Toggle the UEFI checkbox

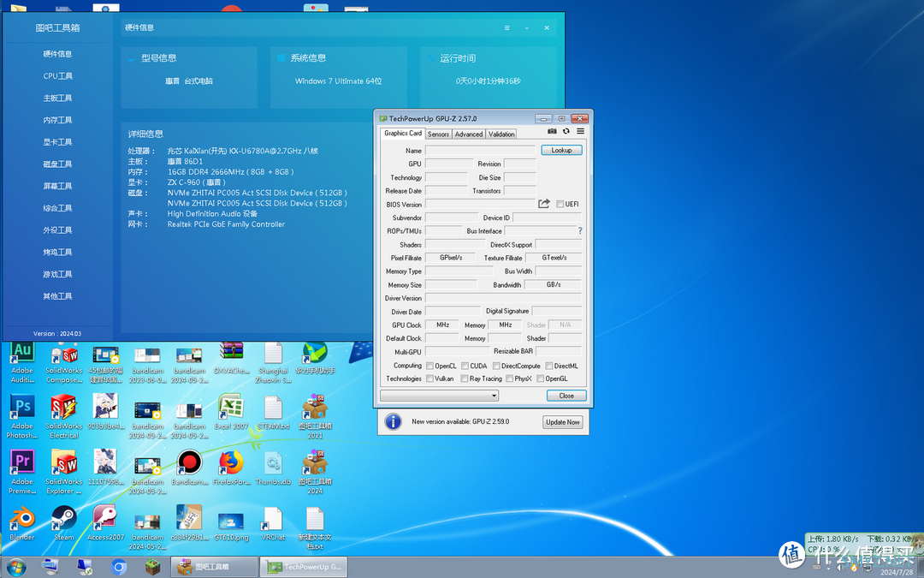click(x=560, y=204)
